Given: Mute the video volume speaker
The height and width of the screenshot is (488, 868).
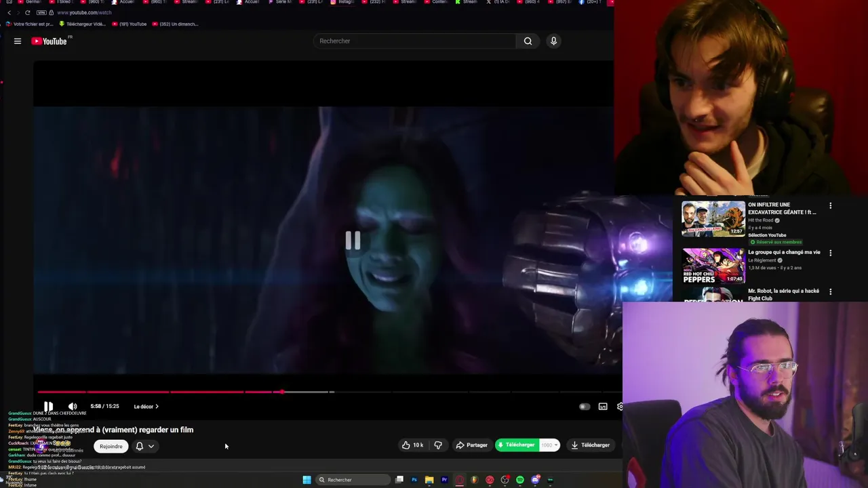Looking at the screenshot, I should tap(73, 407).
